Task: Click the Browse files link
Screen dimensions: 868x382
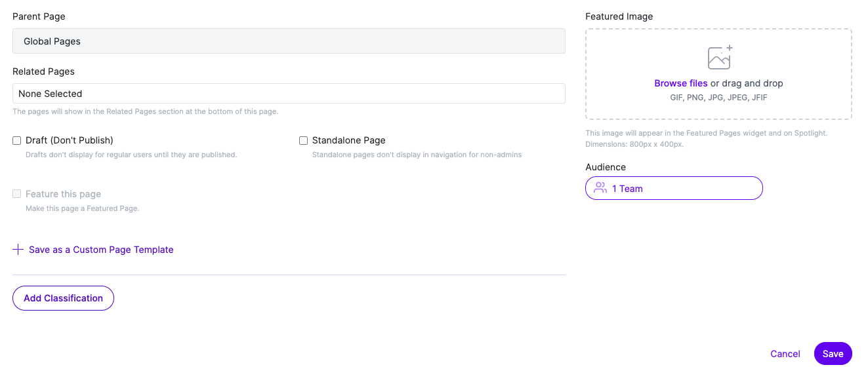Action: tap(681, 83)
